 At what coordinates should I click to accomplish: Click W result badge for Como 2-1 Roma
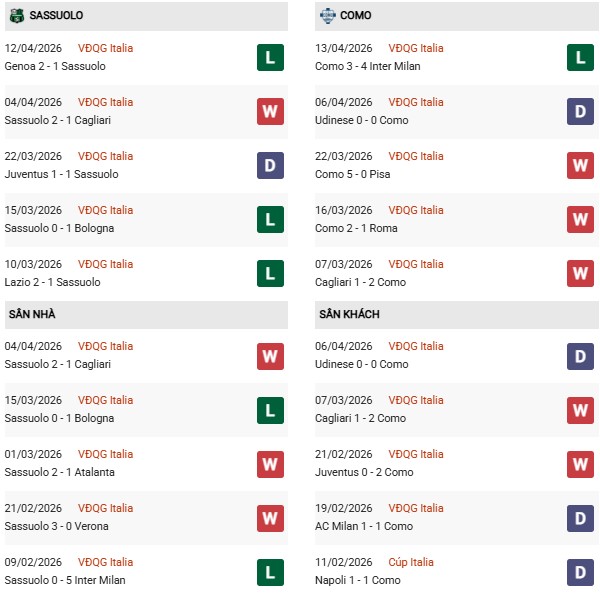click(x=580, y=219)
